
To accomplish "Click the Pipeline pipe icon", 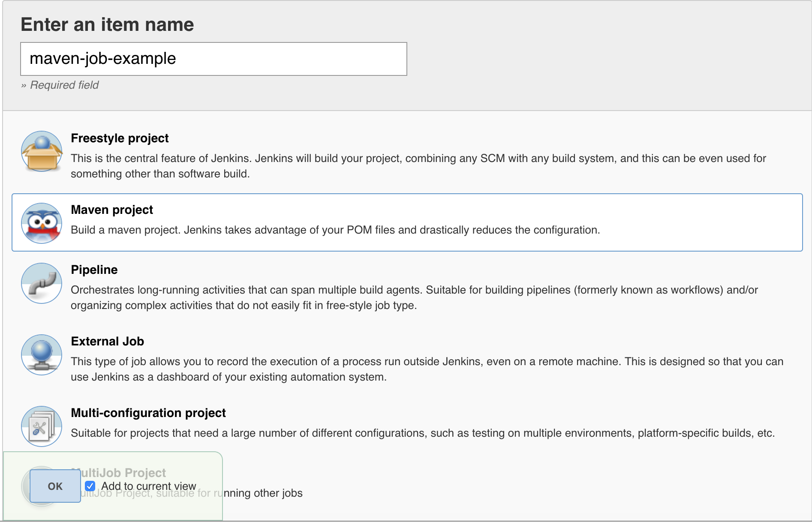I will [42, 283].
